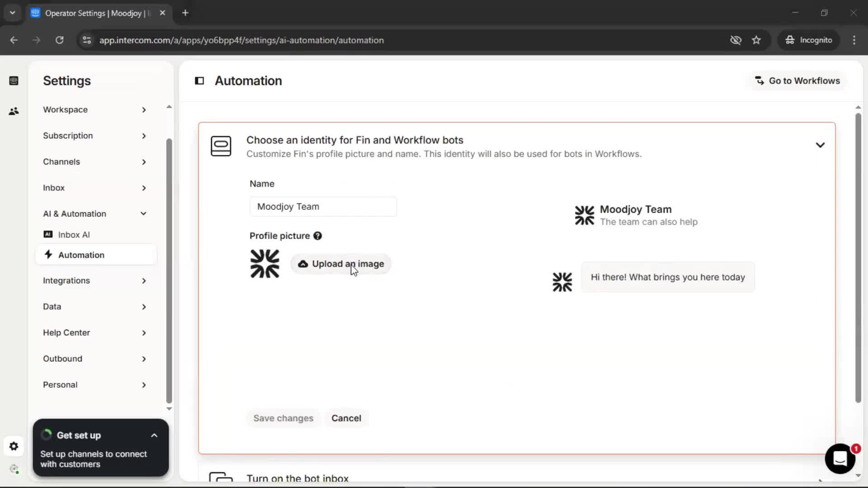Expand the Channels settings section
This screenshot has width=868, height=488.
[x=95, y=162]
